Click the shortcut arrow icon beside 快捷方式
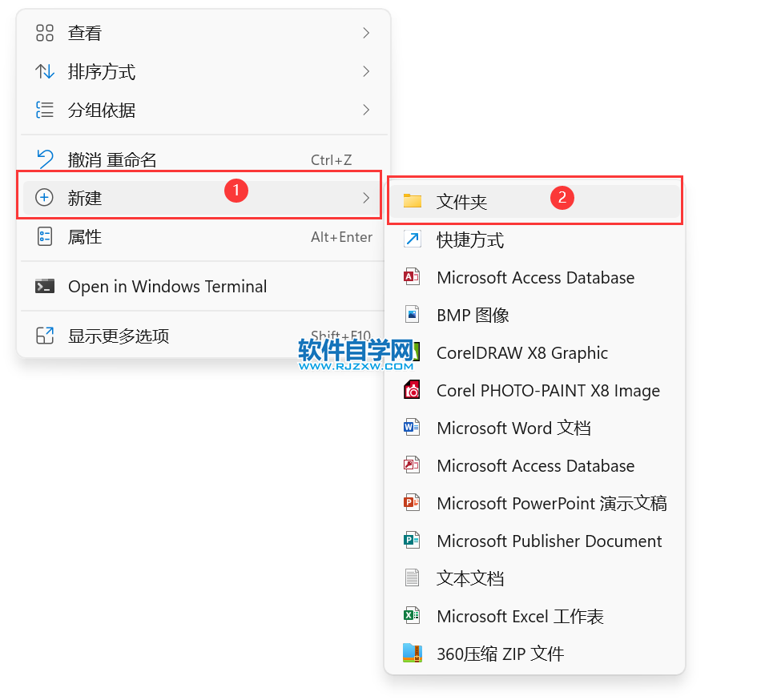Viewport: 765px width, 700px height. tap(413, 239)
